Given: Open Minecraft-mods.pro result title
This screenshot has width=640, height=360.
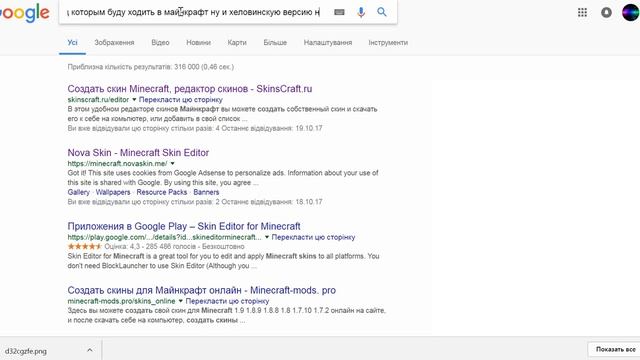Looking at the screenshot, I should tap(202, 290).
